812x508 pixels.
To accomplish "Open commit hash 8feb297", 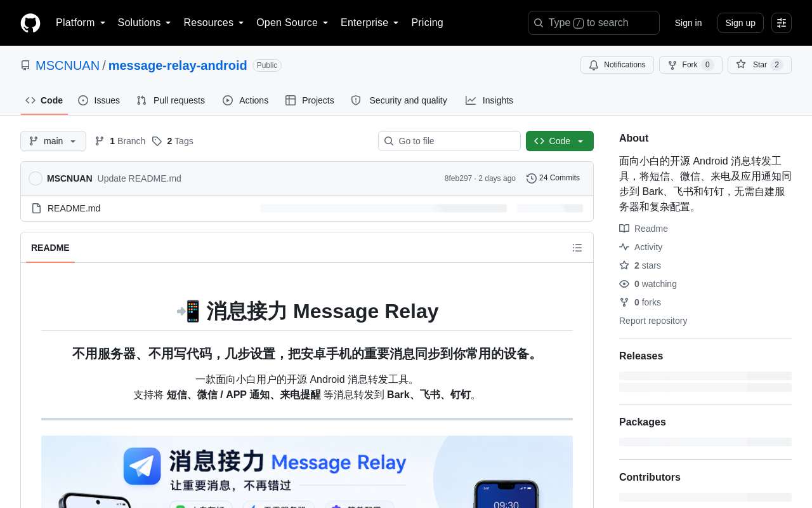I will pos(458,178).
